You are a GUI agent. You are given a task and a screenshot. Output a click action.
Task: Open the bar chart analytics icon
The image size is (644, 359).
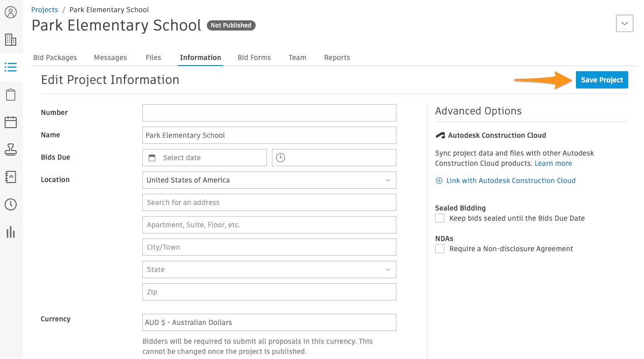[x=11, y=232]
